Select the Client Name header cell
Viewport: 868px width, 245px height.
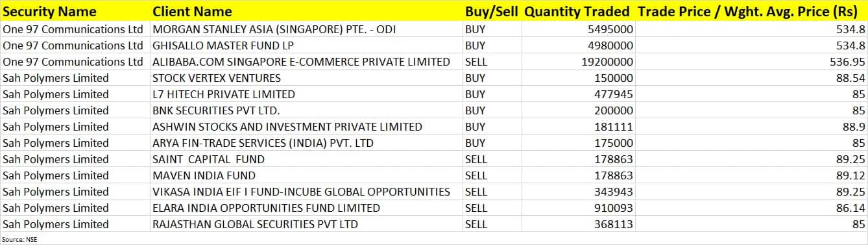(x=306, y=11)
